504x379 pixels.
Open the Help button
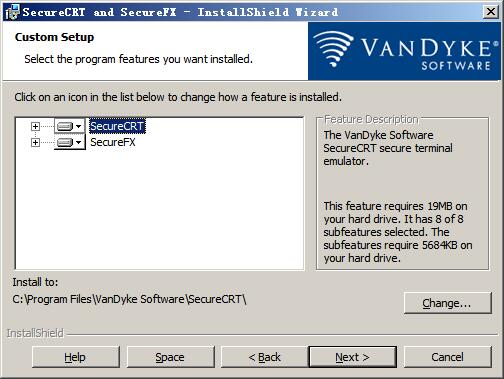pos(76,357)
